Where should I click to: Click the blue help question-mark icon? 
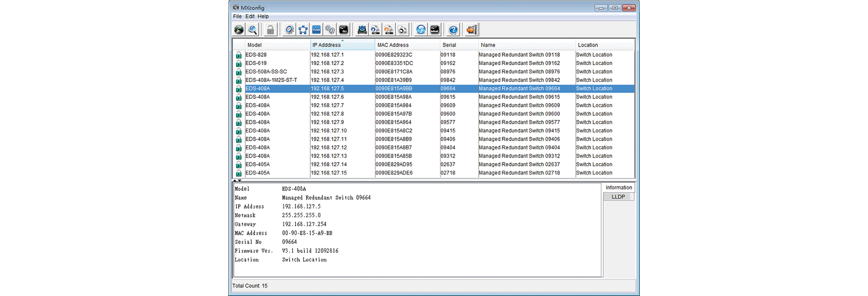(453, 30)
